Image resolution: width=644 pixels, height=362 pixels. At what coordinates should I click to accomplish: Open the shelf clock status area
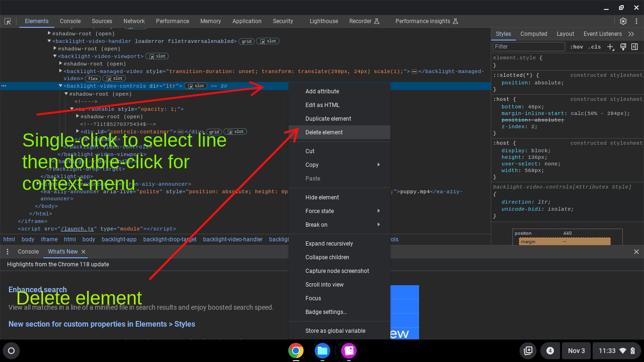617,351
